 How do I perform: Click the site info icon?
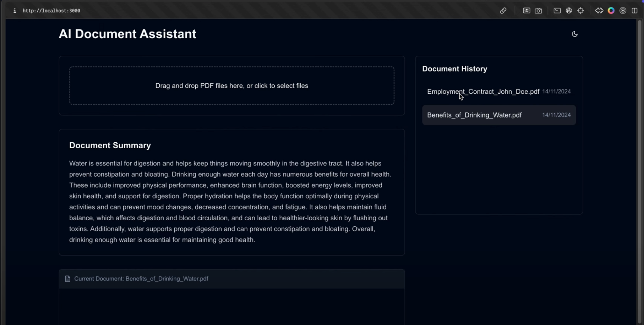15,11
